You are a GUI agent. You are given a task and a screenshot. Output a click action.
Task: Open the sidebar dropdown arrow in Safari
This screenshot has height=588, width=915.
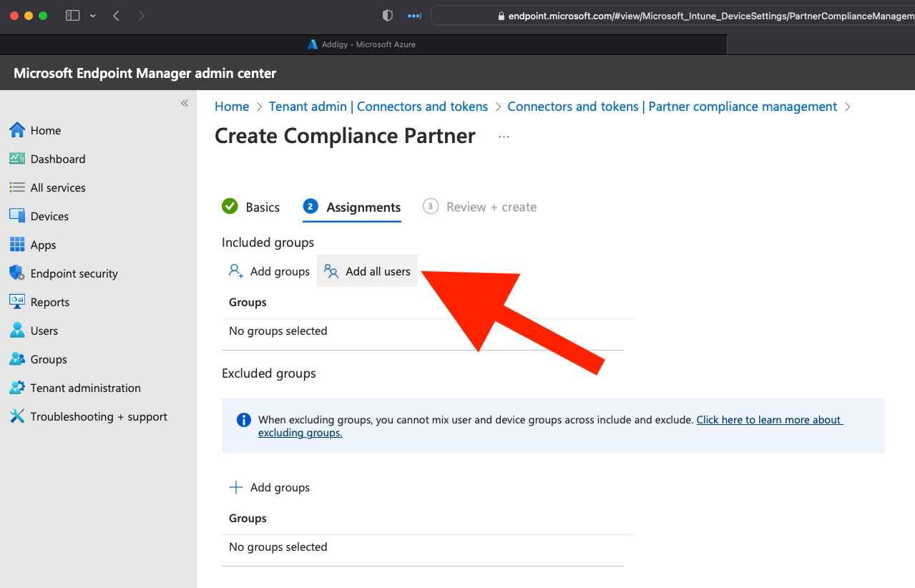pyautogui.click(x=93, y=16)
